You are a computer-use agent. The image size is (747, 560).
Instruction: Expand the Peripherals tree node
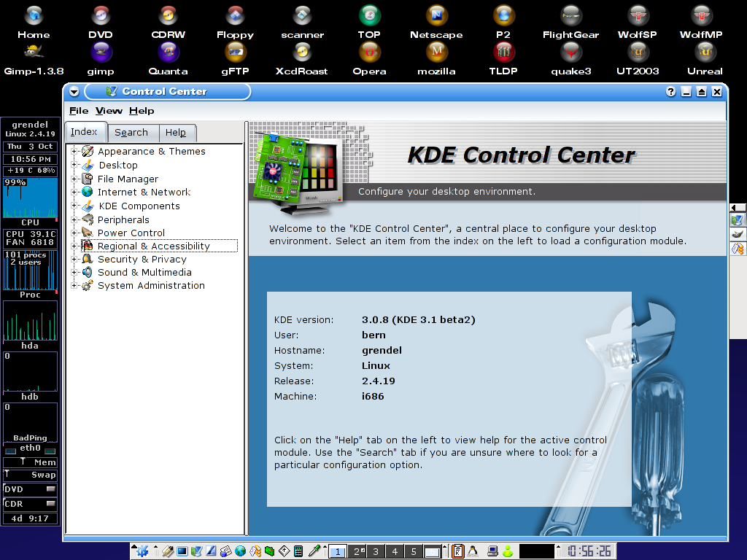74,219
